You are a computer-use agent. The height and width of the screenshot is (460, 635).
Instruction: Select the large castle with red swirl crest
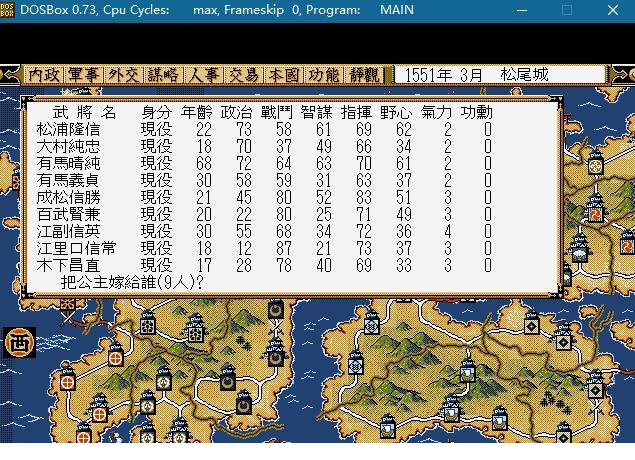pyautogui.click(x=595, y=209)
